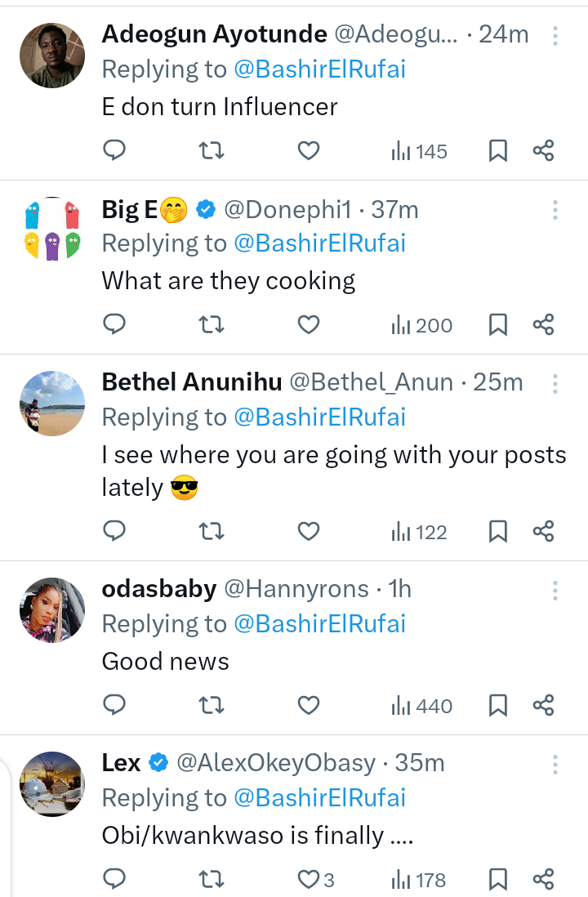Image resolution: width=588 pixels, height=897 pixels.
Task: Reply to Bethel Anunihu's tweet
Action: pyautogui.click(x=114, y=533)
